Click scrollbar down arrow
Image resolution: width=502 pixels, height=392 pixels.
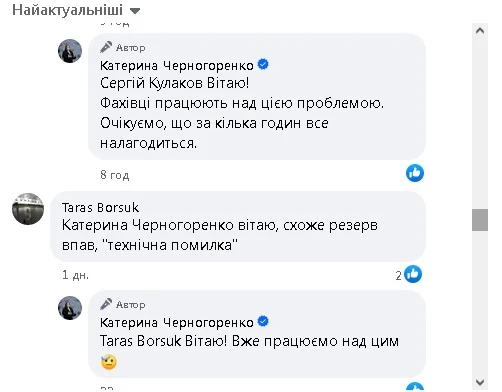pos(480,382)
